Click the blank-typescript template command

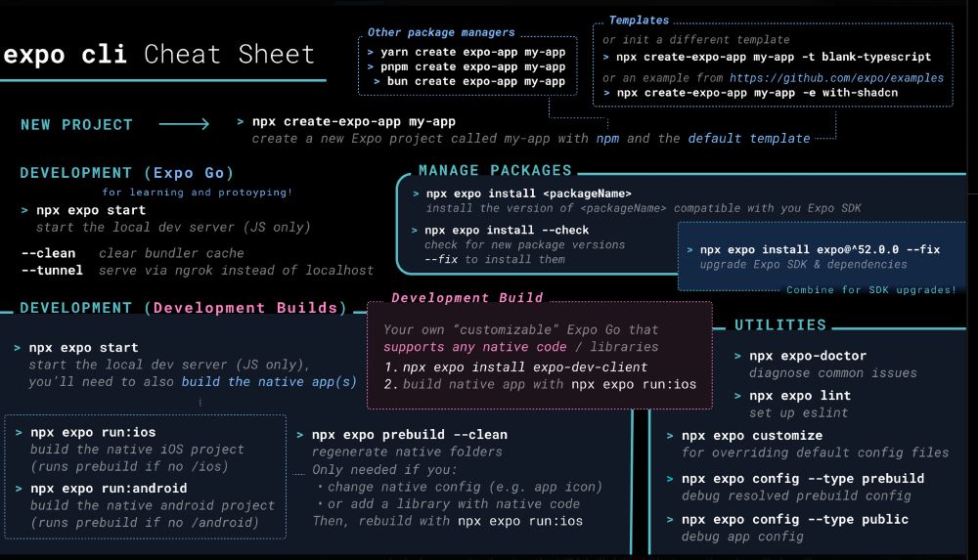click(x=774, y=57)
